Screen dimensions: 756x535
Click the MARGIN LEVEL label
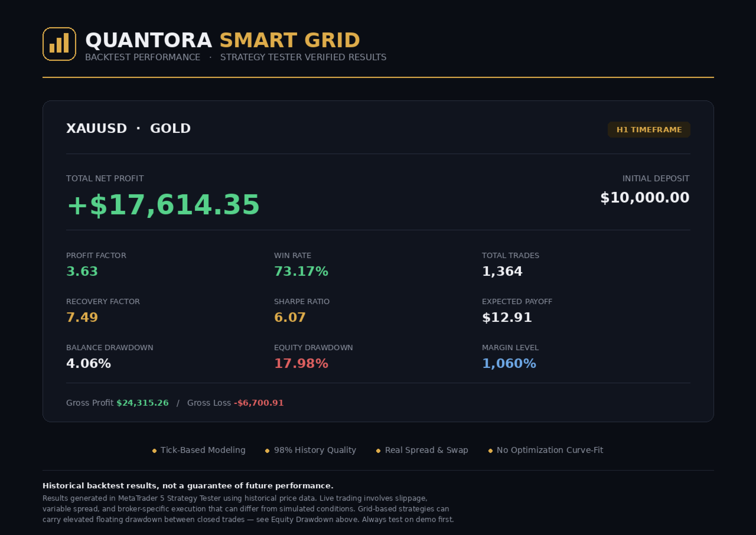[x=510, y=348]
